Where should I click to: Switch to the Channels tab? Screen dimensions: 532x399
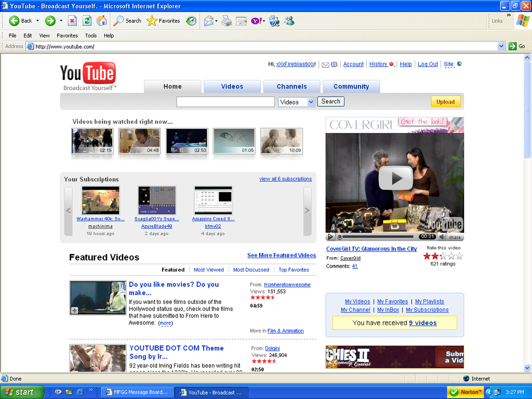coord(291,87)
